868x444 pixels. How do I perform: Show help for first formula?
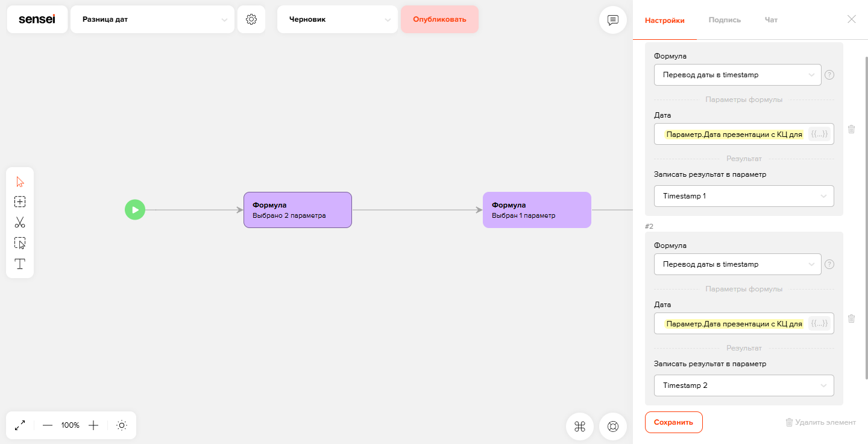829,75
